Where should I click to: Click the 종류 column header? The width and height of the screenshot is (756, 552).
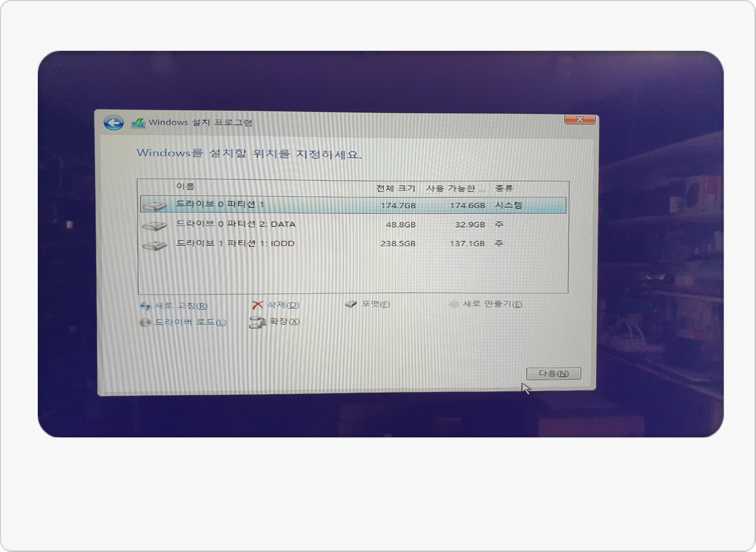(x=504, y=189)
